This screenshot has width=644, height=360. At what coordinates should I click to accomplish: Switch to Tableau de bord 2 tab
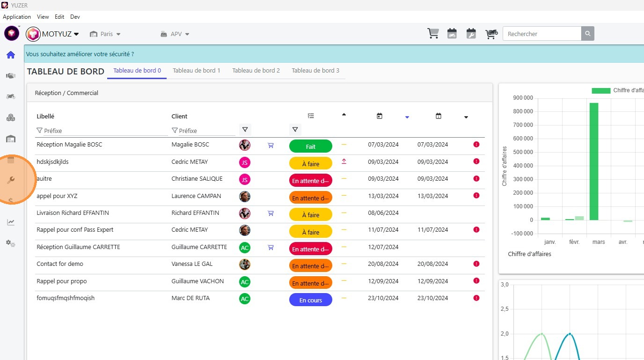256,71
